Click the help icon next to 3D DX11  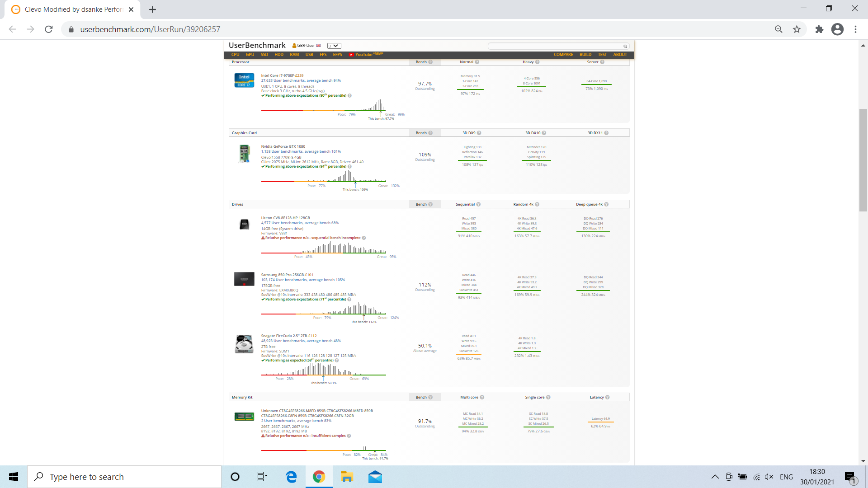606,133
